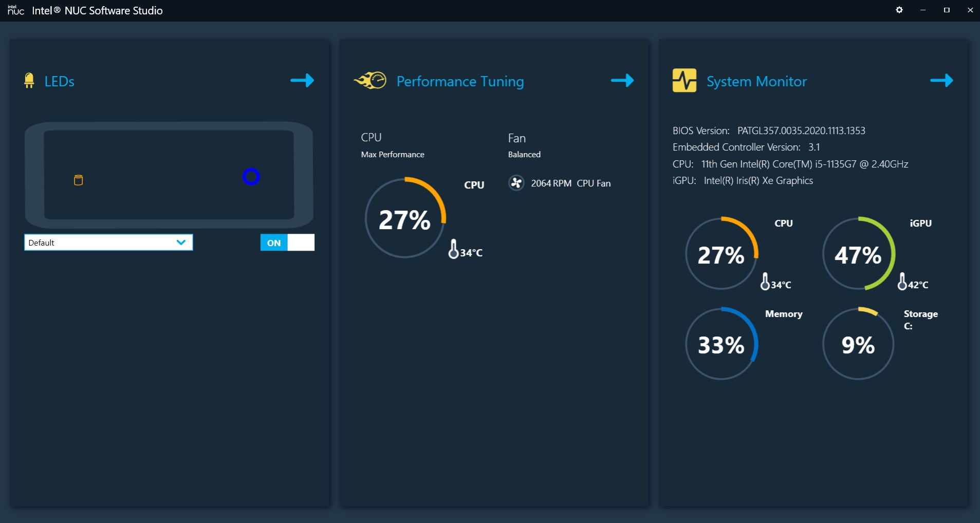Click the 42°C iGPU temperature reading

click(918, 285)
